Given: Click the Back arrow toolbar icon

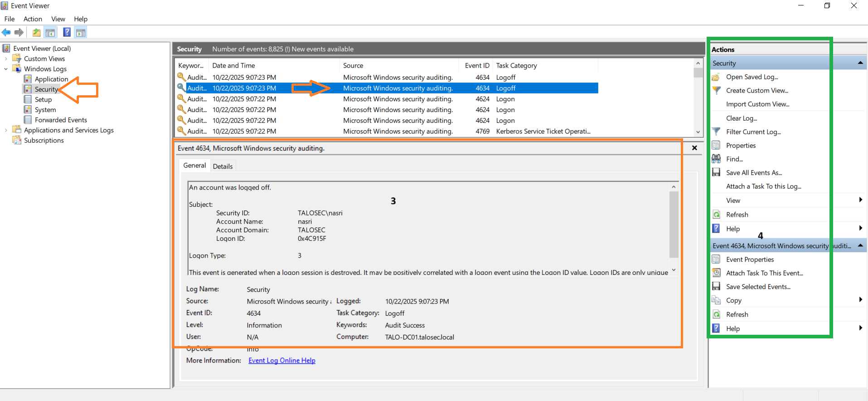Looking at the screenshot, I should (x=6, y=32).
